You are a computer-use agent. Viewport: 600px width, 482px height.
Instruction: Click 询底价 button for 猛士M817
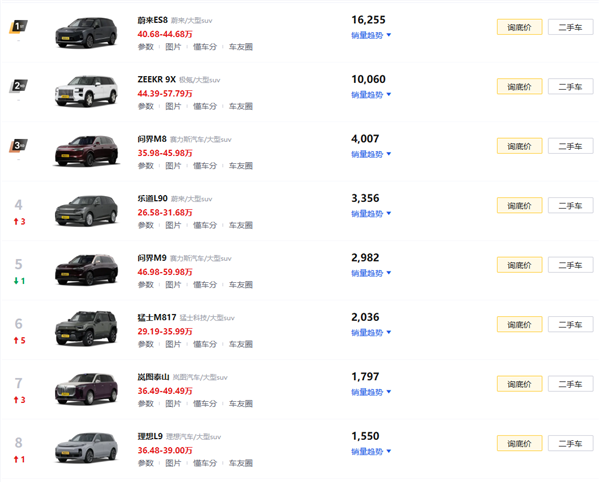(519, 325)
